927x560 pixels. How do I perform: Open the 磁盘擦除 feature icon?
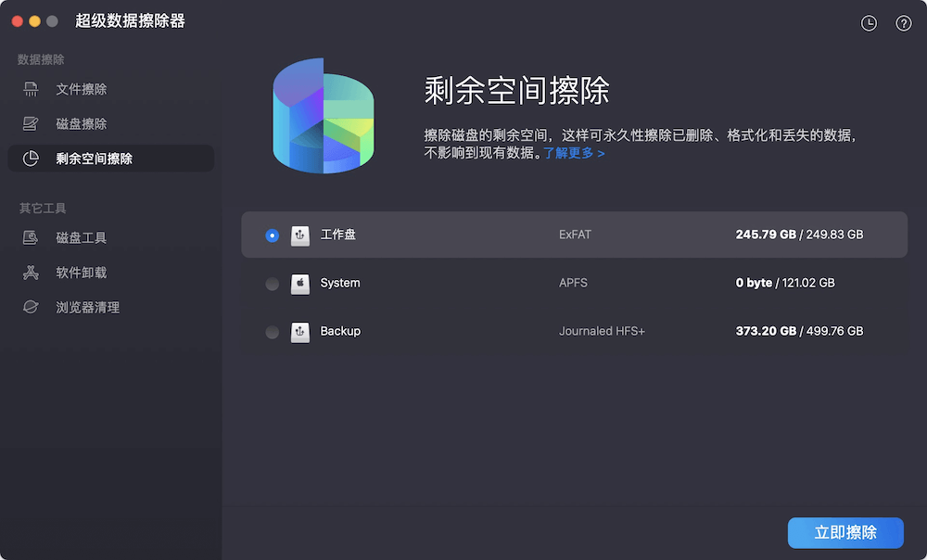31,123
